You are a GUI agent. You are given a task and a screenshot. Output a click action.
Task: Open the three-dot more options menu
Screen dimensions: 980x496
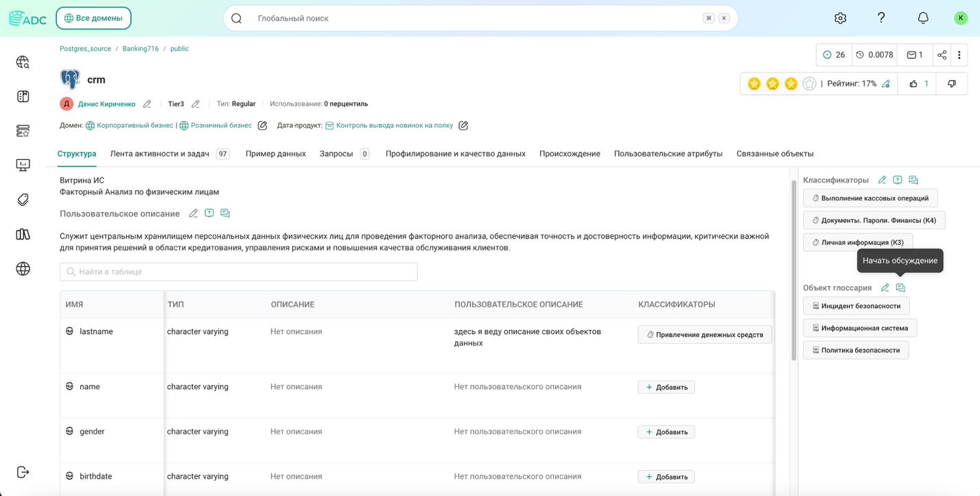[x=959, y=55]
